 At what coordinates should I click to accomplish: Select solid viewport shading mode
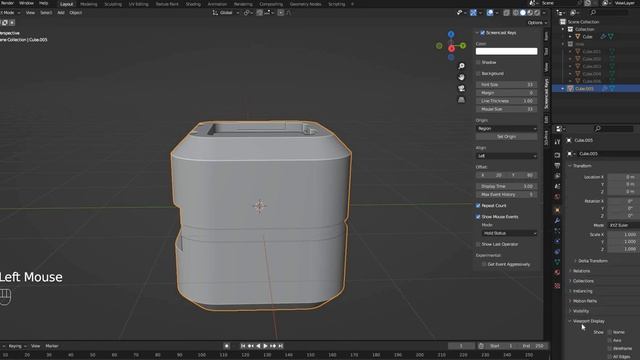523,13
